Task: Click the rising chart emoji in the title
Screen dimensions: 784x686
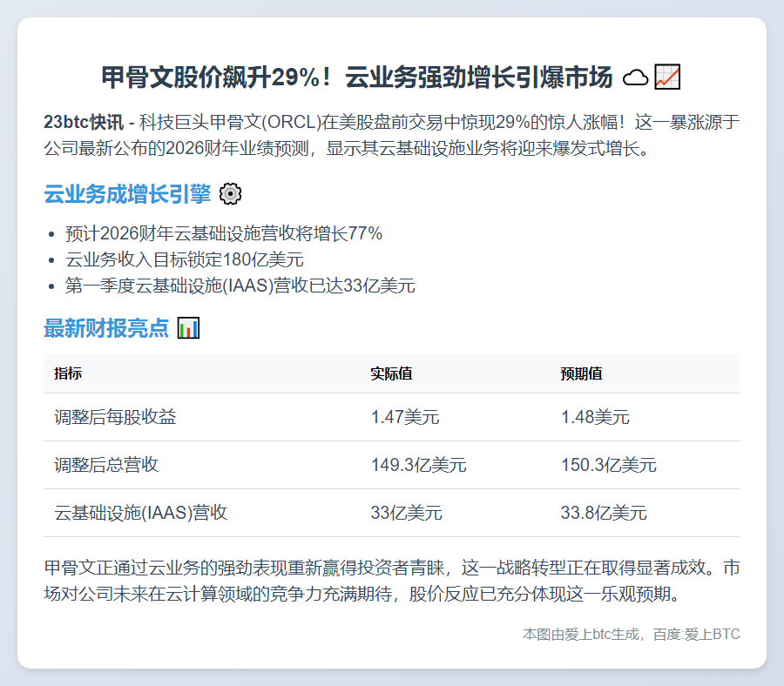Action: (667, 77)
